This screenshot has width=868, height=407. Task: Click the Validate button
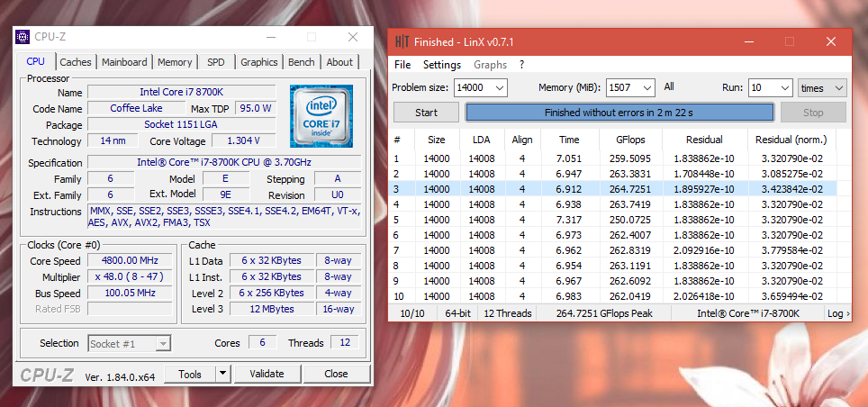pos(267,374)
